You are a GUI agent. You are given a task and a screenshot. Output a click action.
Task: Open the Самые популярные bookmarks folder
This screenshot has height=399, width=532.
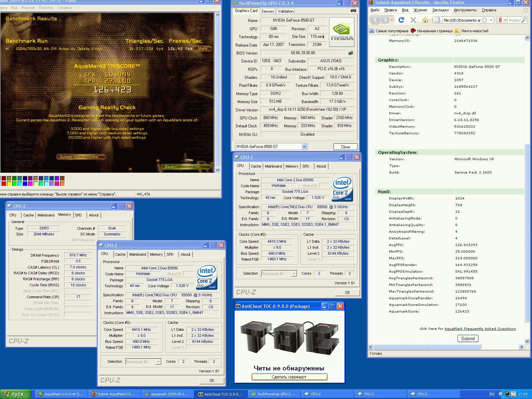tap(389, 31)
